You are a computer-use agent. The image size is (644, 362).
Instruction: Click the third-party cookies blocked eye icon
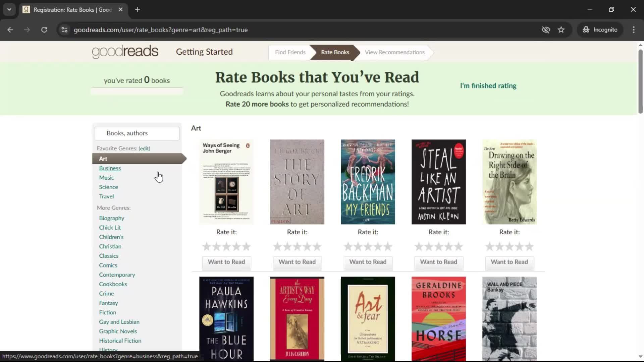point(546,30)
